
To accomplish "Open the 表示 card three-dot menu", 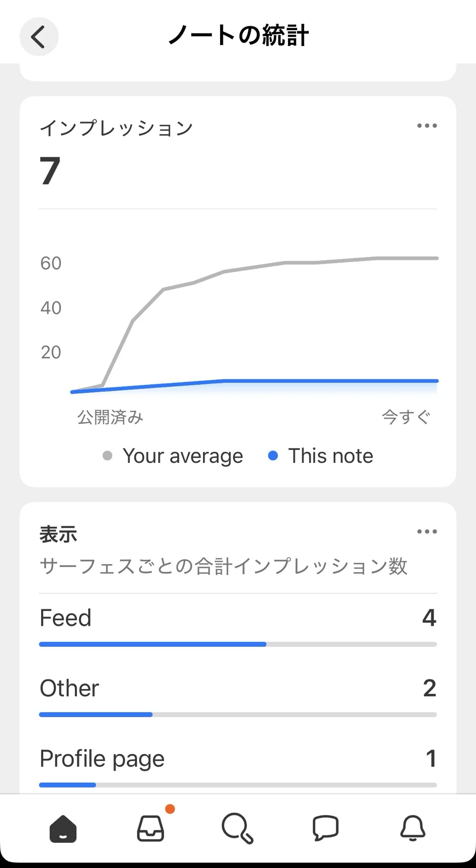I will pyautogui.click(x=427, y=532).
